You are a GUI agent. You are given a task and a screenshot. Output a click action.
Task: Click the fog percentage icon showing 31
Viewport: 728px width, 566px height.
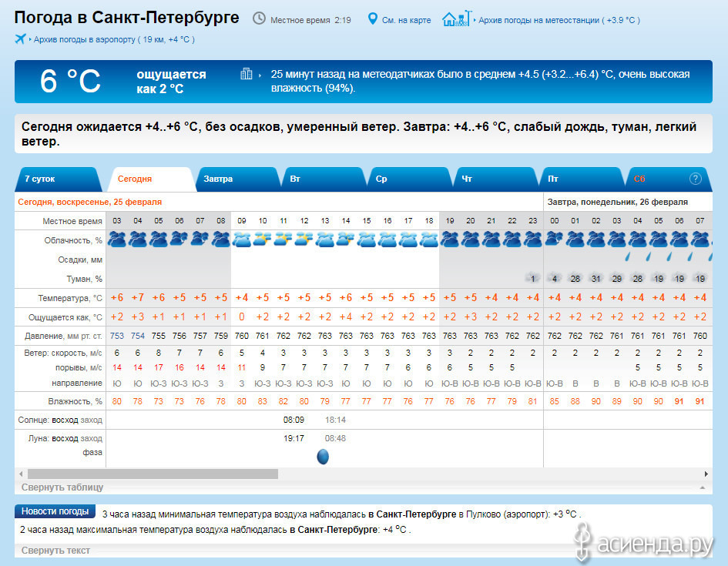596,278
